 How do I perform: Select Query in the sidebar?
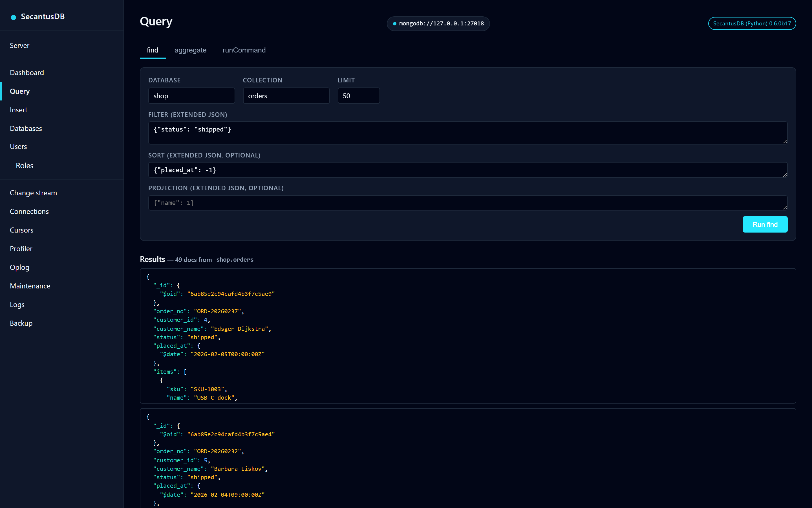(20, 91)
